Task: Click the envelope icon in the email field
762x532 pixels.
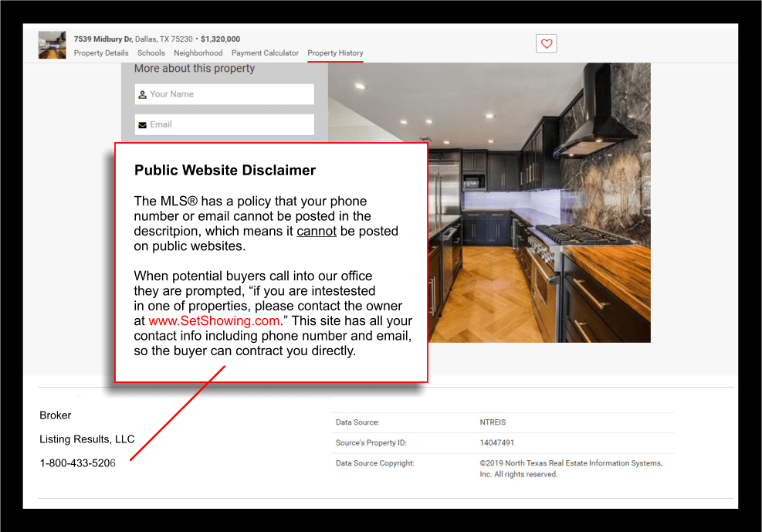Action: 141,124
